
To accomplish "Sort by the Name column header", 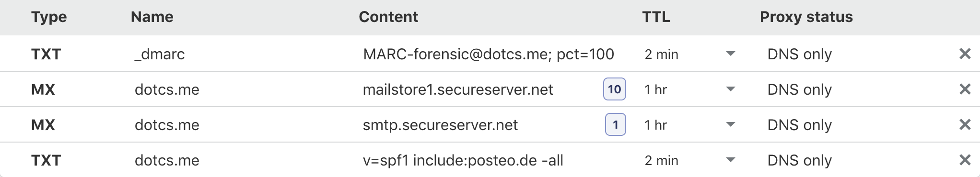I will 152,17.
